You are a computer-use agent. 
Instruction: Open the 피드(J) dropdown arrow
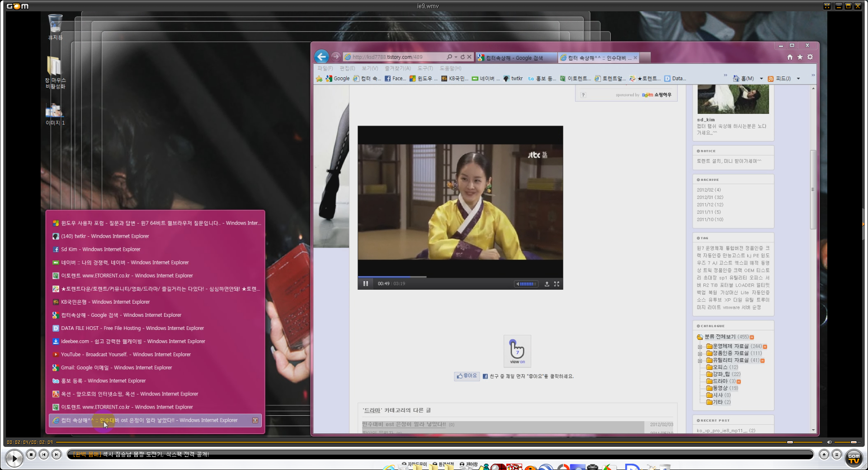point(798,79)
